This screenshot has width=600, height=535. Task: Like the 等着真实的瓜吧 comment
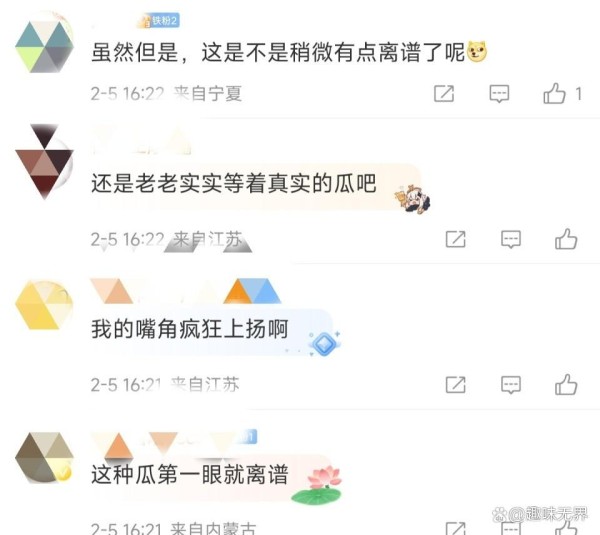click(x=566, y=239)
